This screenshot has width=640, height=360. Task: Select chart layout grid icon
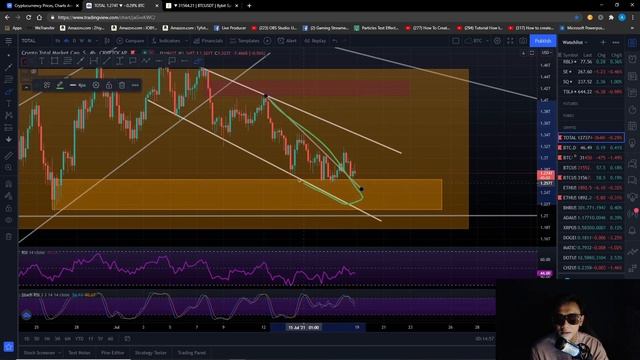click(456, 41)
